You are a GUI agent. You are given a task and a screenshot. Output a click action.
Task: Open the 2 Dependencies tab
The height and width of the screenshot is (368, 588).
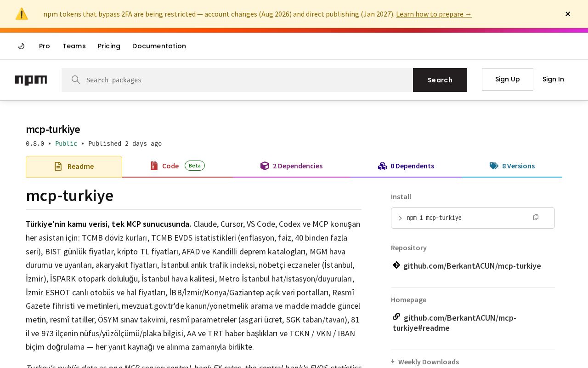pos(291,166)
